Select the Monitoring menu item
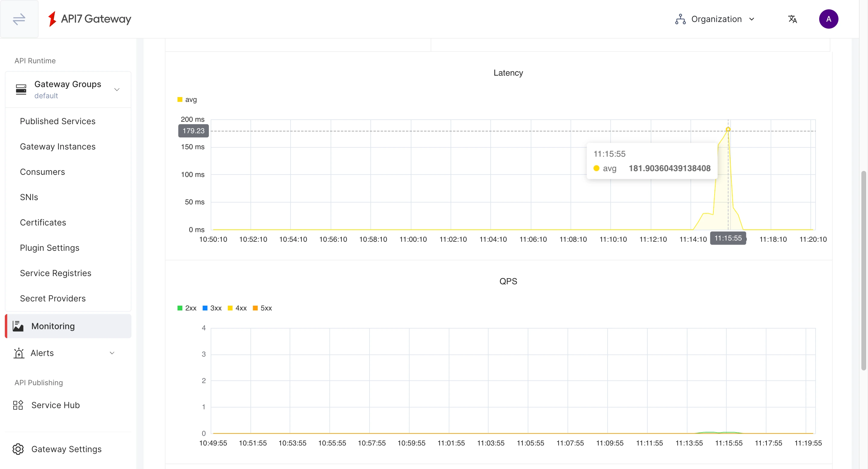The height and width of the screenshot is (469, 868). click(68, 326)
